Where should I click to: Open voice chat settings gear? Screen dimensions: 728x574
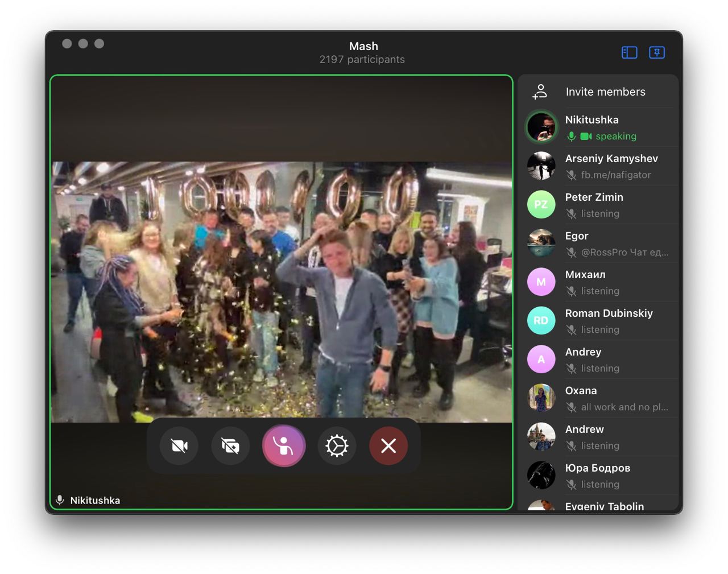(x=337, y=446)
